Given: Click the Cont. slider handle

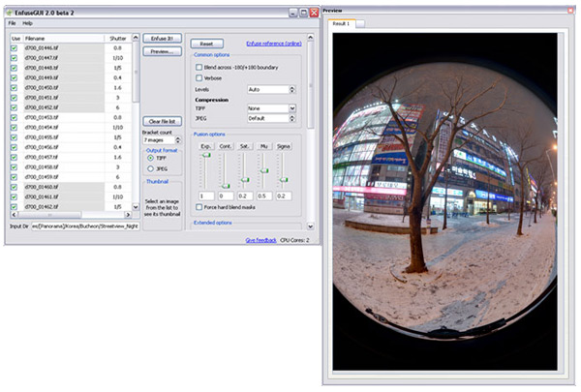Looking at the screenshot, I should (226, 186).
